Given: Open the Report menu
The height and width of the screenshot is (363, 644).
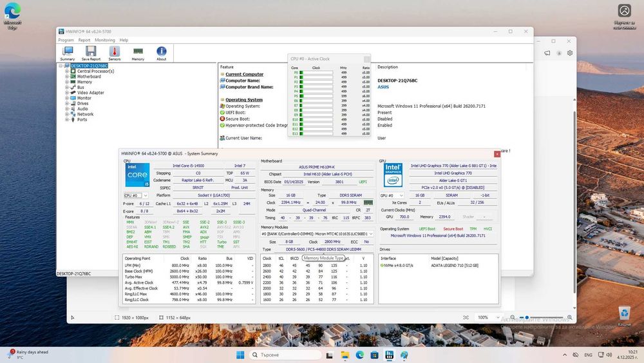Looking at the screenshot, I should [x=84, y=40].
